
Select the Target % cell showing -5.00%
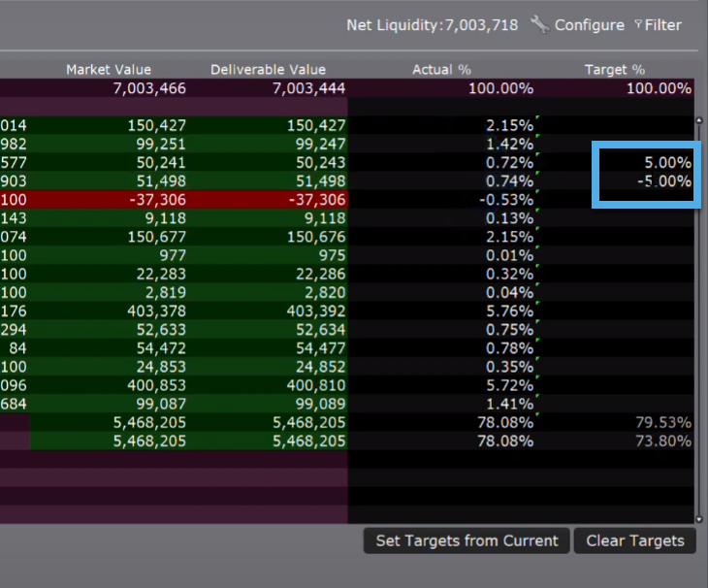[x=645, y=181]
